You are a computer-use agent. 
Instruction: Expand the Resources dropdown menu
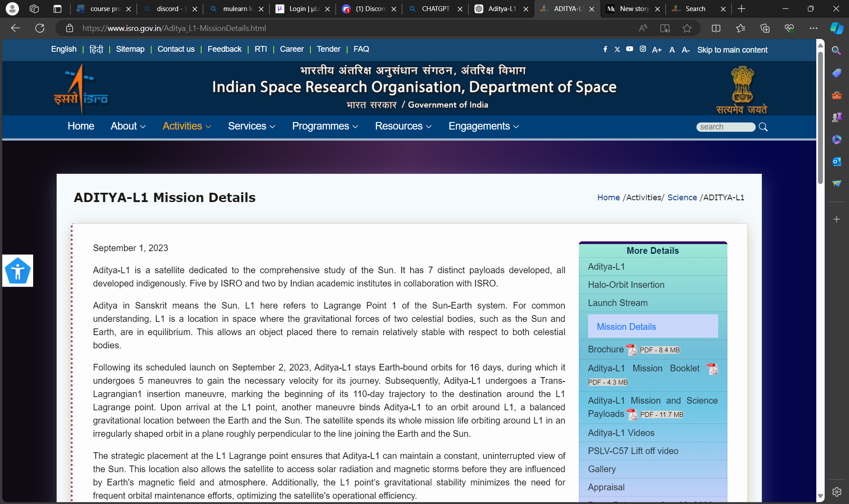pyautogui.click(x=403, y=126)
